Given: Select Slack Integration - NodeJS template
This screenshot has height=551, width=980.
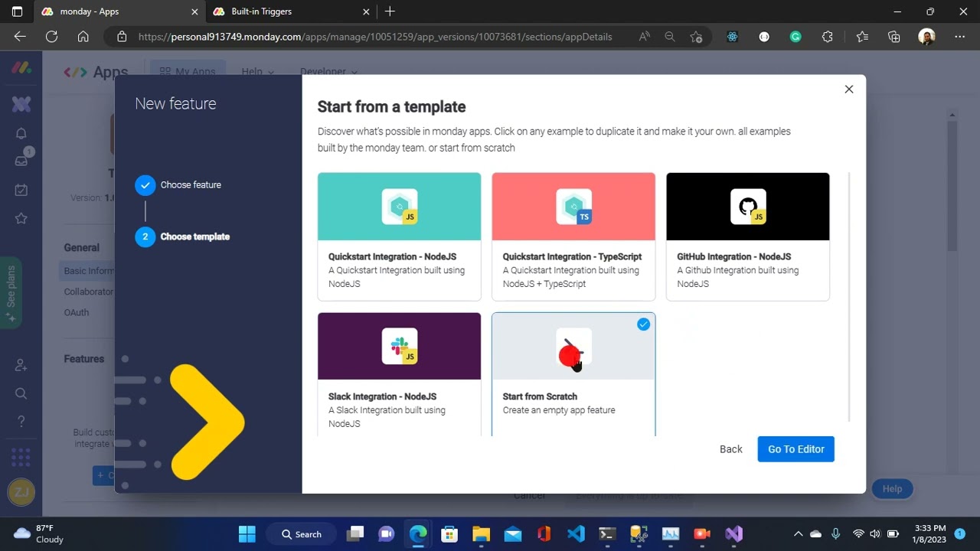Looking at the screenshot, I should (400, 374).
